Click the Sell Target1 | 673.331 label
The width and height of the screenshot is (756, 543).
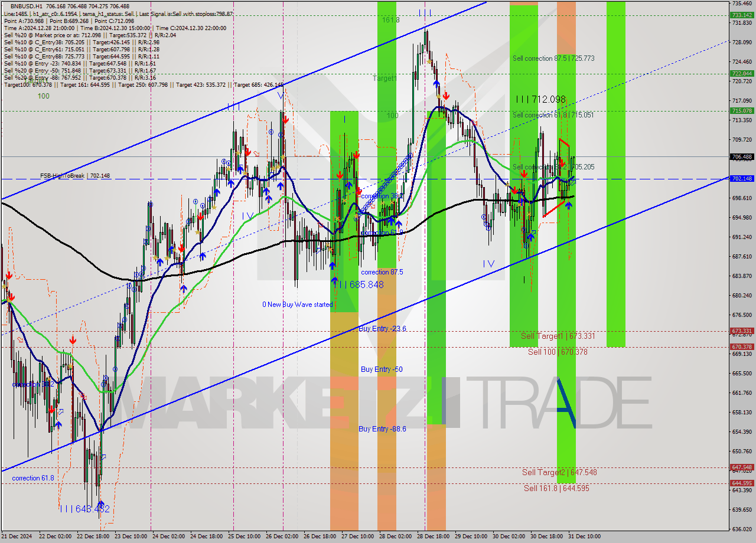558,336
